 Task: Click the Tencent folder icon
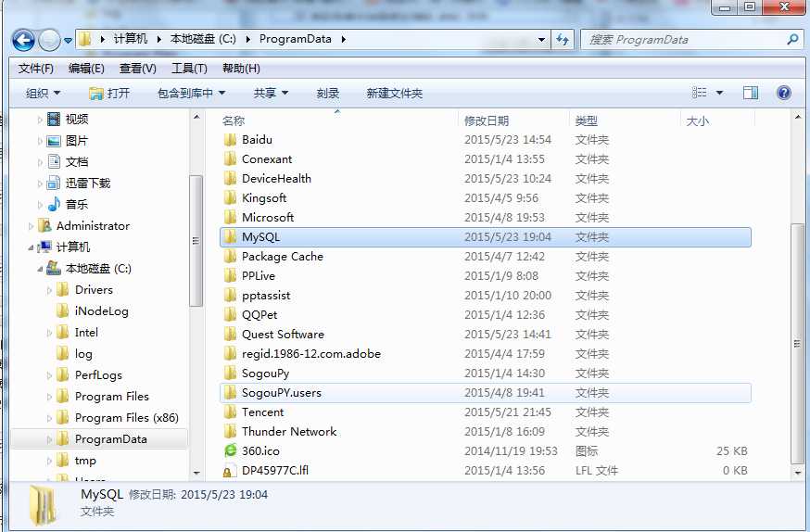click(231, 412)
